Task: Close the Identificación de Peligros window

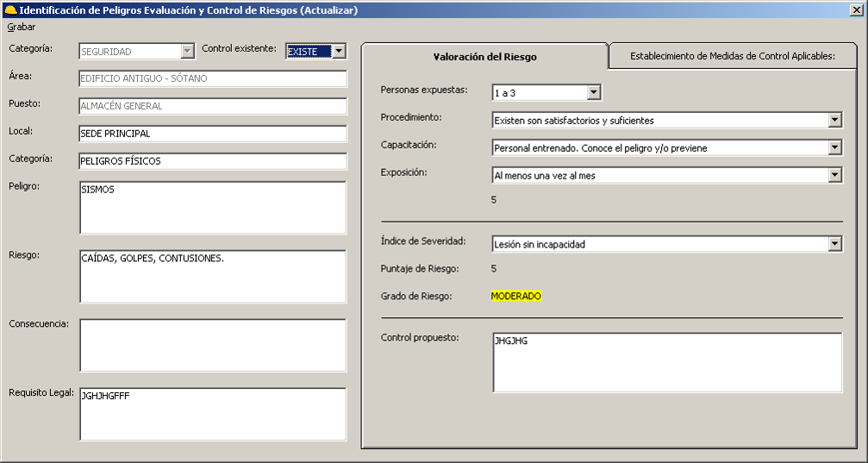Action: click(x=855, y=10)
